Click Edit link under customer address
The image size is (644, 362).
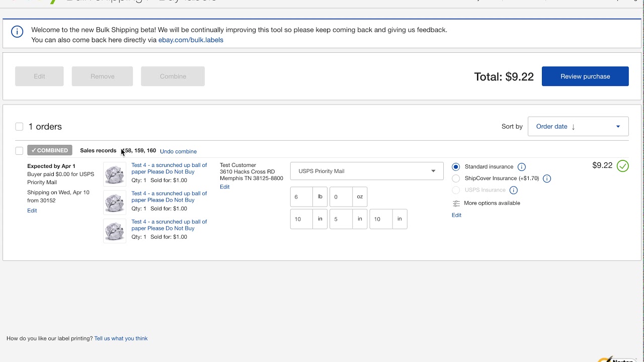click(224, 187)
